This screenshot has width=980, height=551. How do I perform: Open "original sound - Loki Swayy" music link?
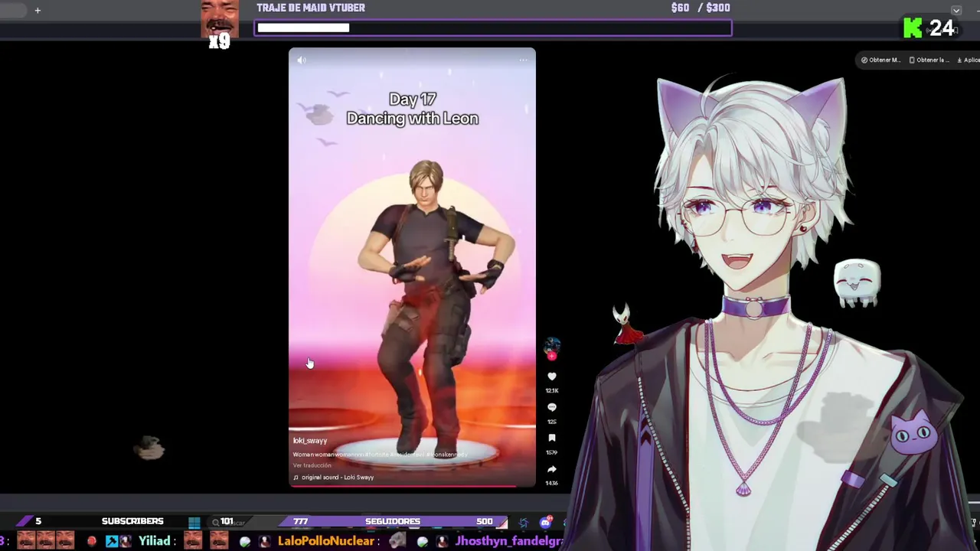(x=334, y=478)
